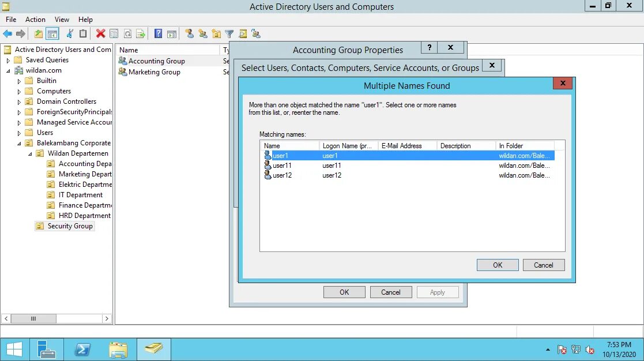The width and height of the screenshot is (644, 361).
Task: Open Properties from the toolbar icon
Action: coord(114,33)
